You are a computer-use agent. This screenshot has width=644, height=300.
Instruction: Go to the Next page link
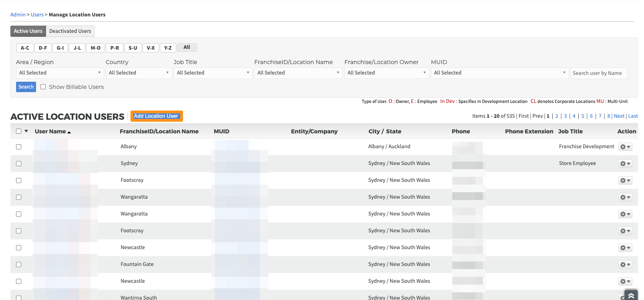[x=619, y=116]
